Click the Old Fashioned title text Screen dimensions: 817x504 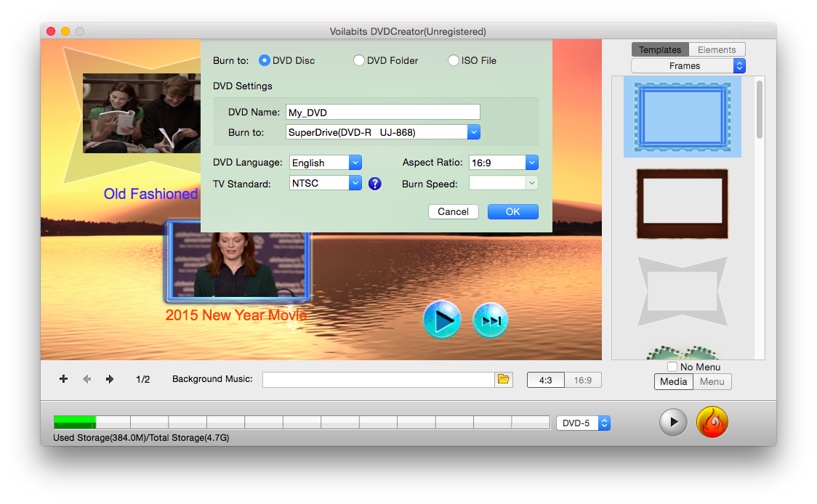[150, 194]
